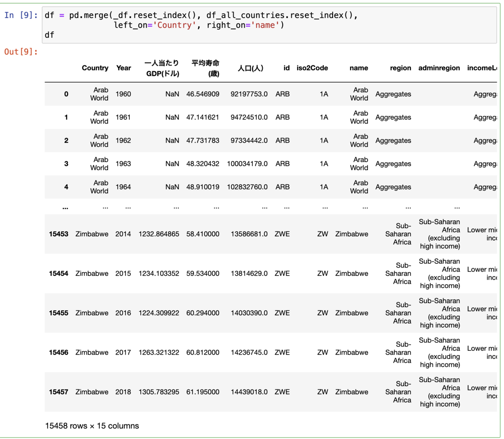This screenshot has height=439, width=504.
Task: Click the 一人当たり GDP(ドル) column header
Action: (162, 68)
